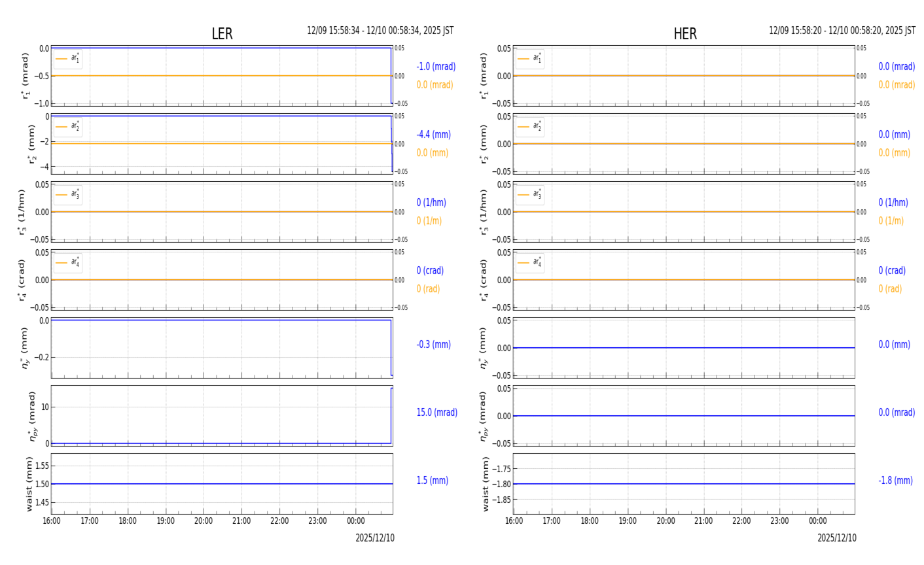Click the 1.5 (mm) LER waist value
The width and height of the screenshot is (924, 565).
[x=432, y=481]
